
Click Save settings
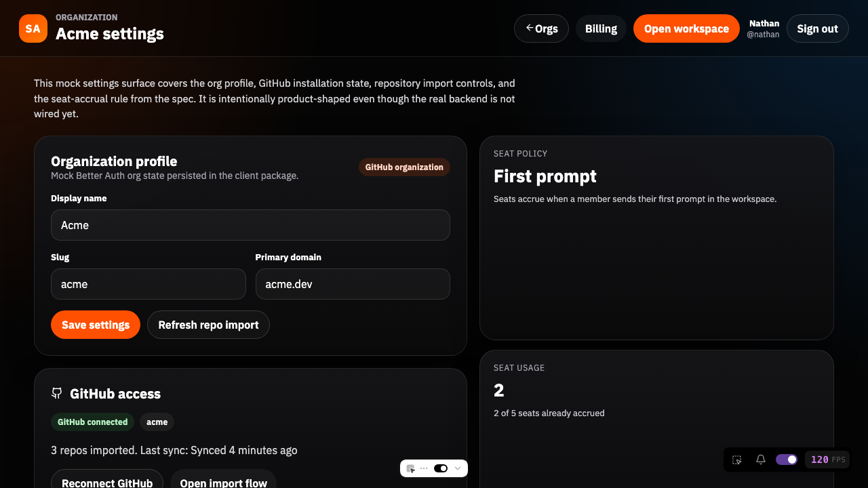coord(96,325)
